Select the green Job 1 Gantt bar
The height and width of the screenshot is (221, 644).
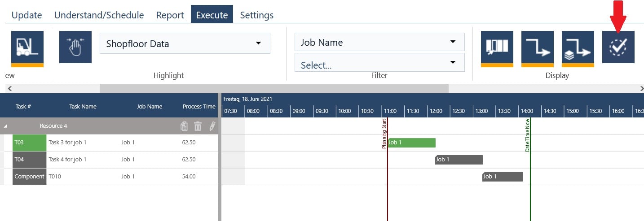[x=411, y=143]
